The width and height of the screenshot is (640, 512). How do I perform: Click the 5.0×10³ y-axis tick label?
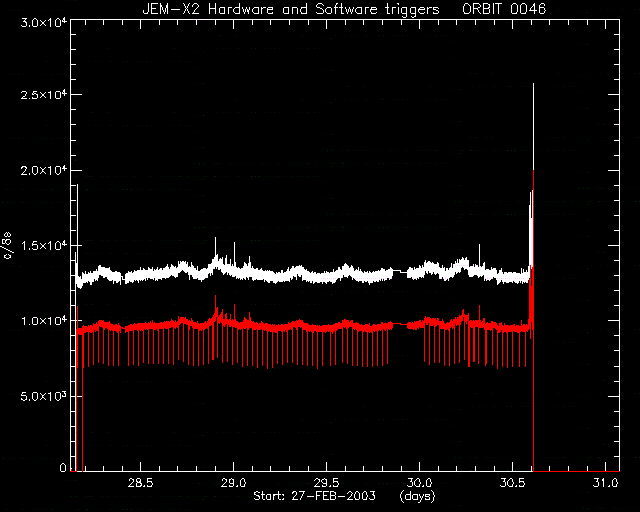tap(44, 396)
